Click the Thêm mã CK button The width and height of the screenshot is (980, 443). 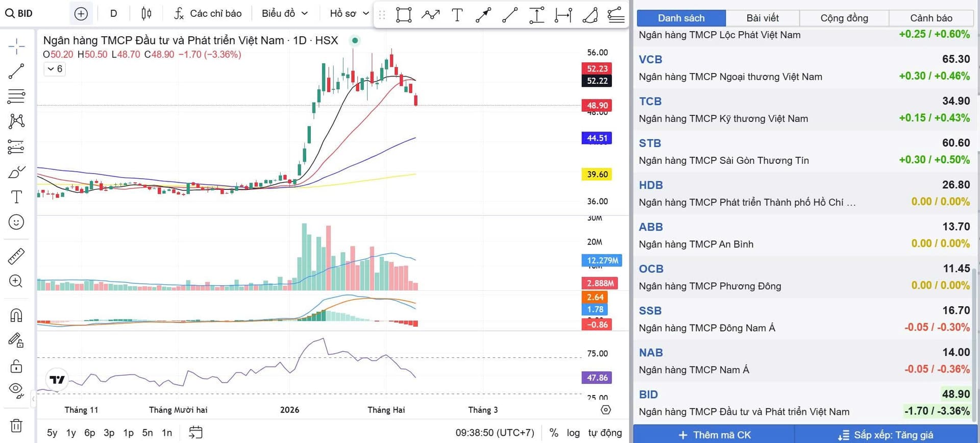[715, 435]
